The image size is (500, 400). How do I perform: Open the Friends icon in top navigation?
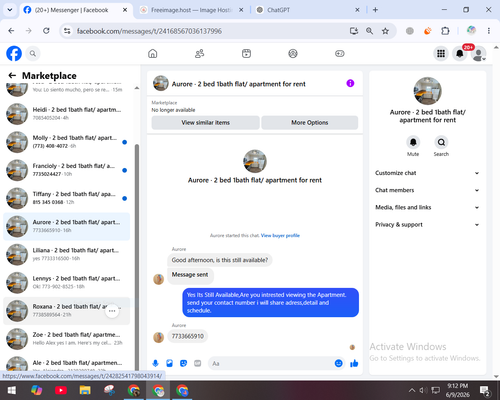point(199,53)
